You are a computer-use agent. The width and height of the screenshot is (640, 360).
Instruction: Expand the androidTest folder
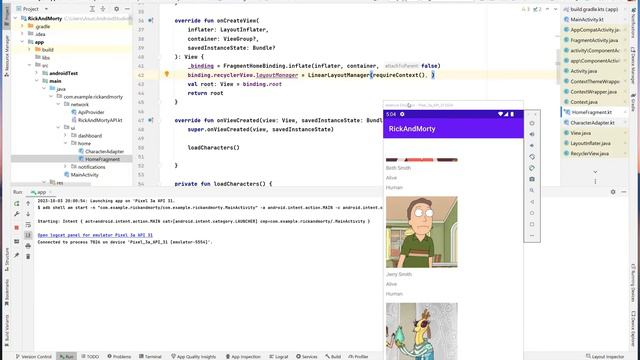(x=37, y=73)
